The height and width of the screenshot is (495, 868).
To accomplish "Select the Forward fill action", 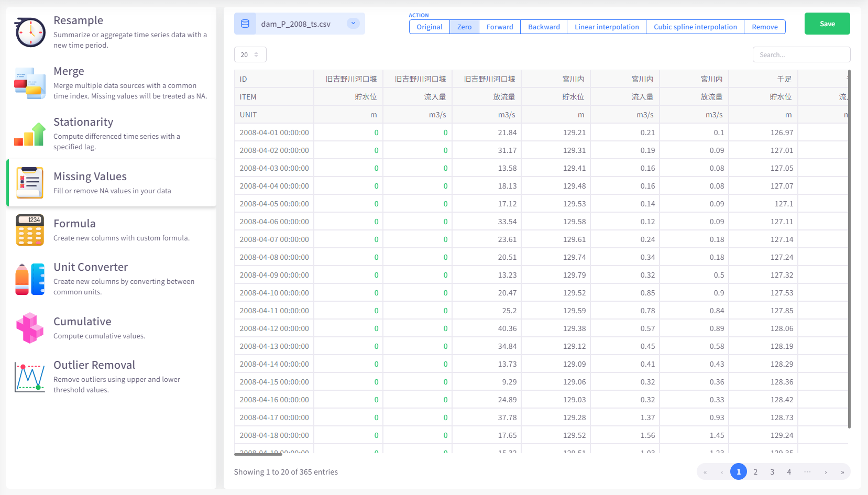I will pyautogui.click(x=500, y=27).
